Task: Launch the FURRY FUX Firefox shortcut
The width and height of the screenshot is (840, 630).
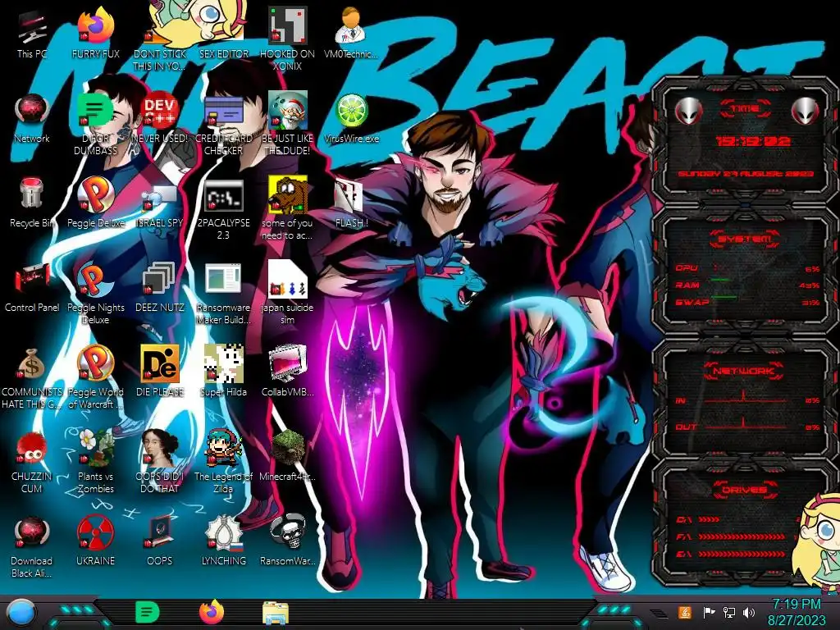Action: tap(95, 33)
